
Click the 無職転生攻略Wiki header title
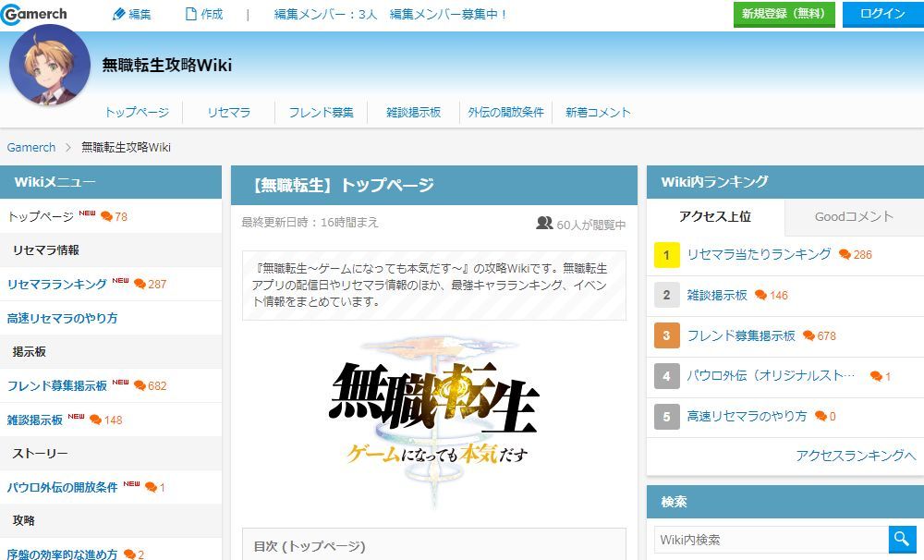point(167,65)
